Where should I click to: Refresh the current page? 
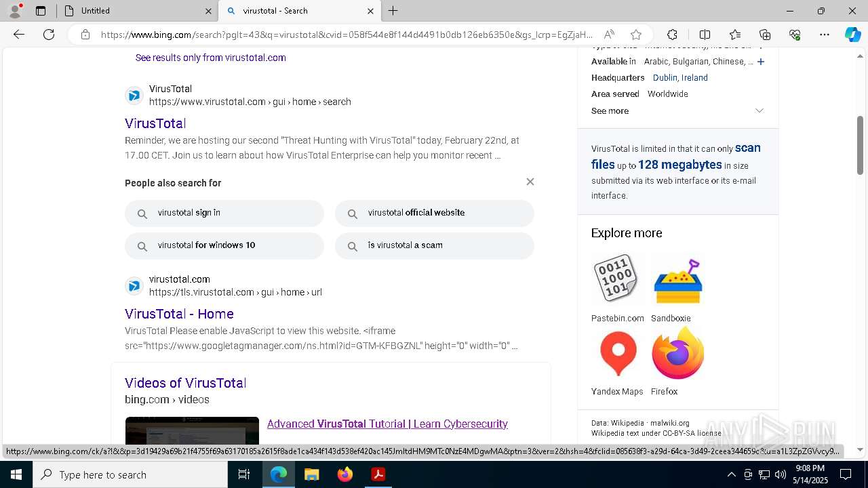point(49,35)
